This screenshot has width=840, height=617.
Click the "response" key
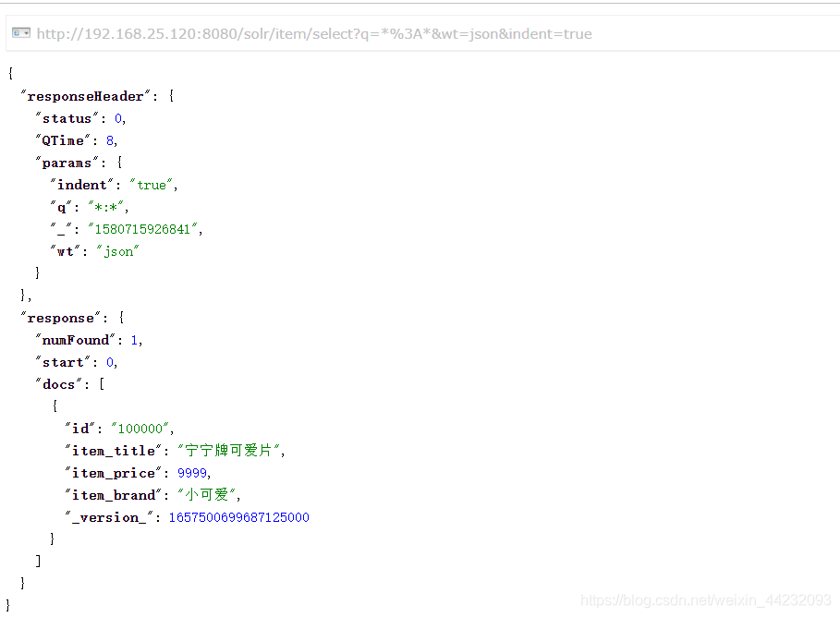pyautogui.click(x=61, y=318)
